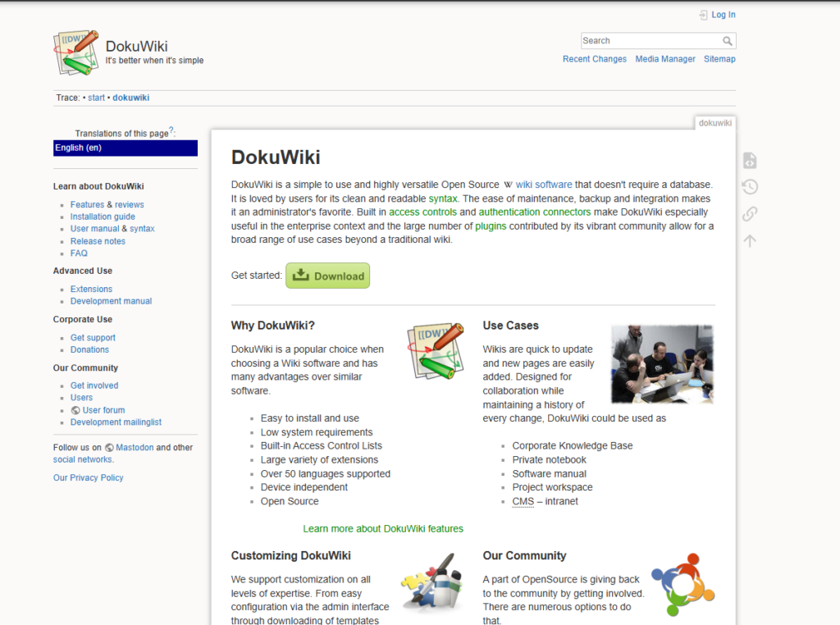Go to the Sitemap
The height and width of the screenshot is (625, 840).
pyautogui.click(x=719, y=59)
